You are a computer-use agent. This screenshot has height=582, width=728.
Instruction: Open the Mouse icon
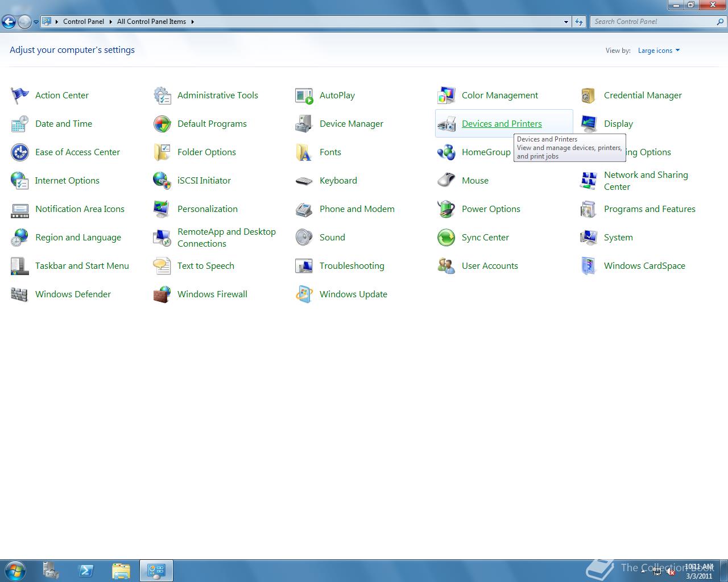[446, 181]
